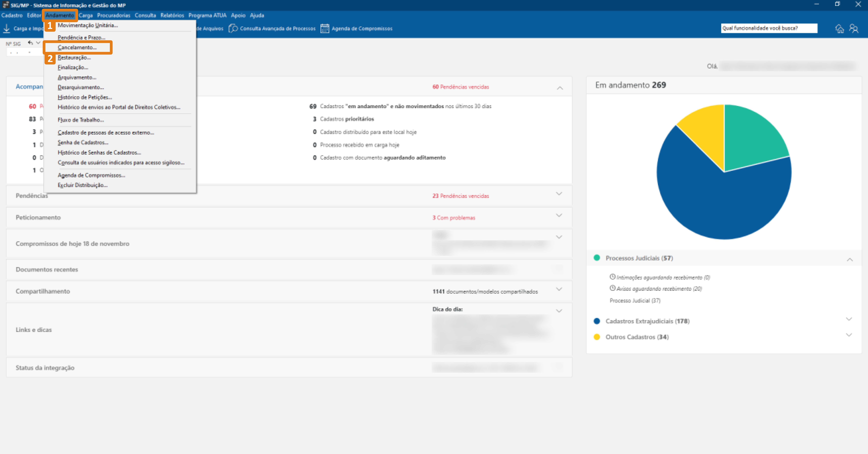The height and width of the screenshot is (454, 868).
Task: Go to the home screen using the house icon
Action: pyautogui.click(x=840, y=29)
